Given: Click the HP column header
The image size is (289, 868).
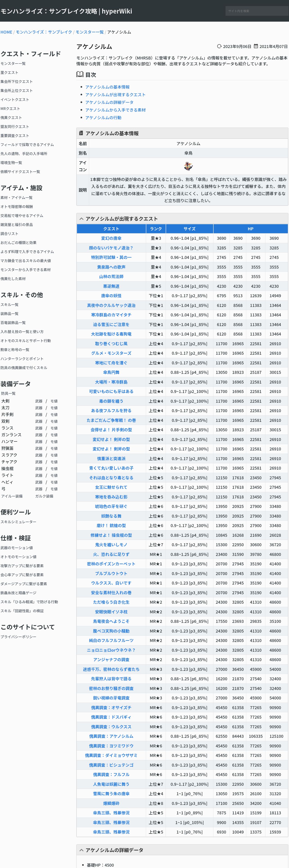Looking at the screenshot, I should 251,229.
